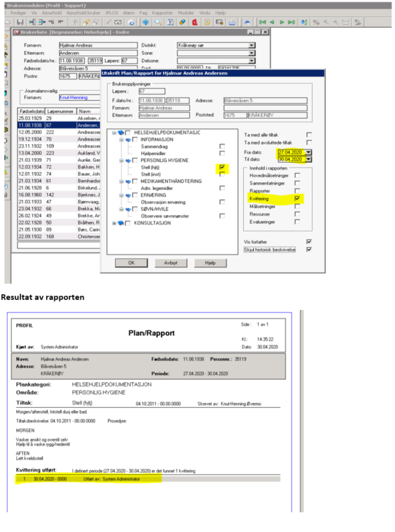Screen dimensions: 395x532
Task: Click the printer icon in the toolbar
Action: (232, 21)
